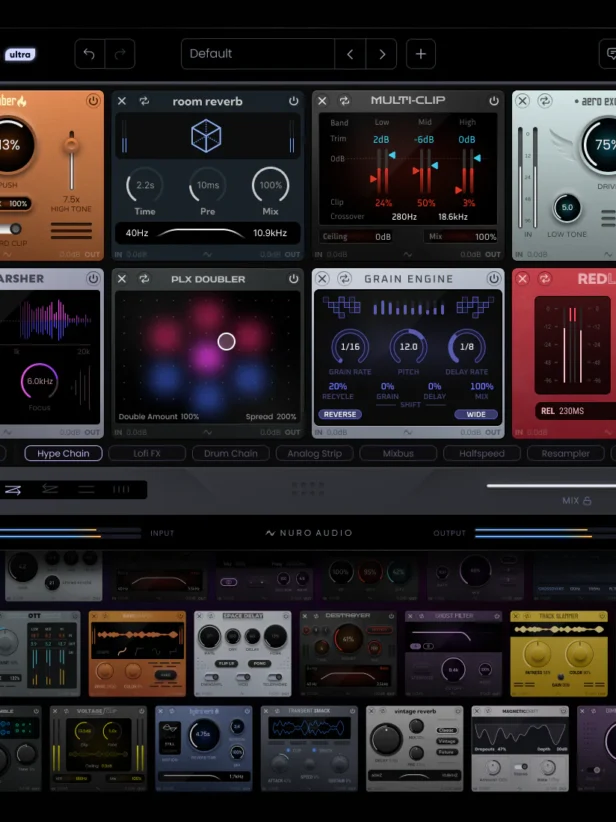Screen dimensions: 616x822
Task: Click the MIX lock icon
Action: click(587, 501)
